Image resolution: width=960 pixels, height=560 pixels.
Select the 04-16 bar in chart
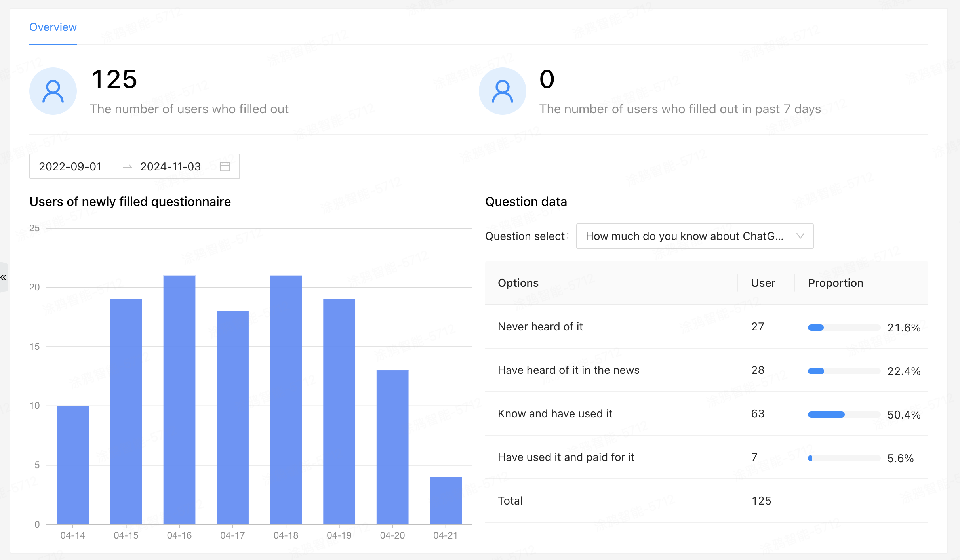point(179,400)
